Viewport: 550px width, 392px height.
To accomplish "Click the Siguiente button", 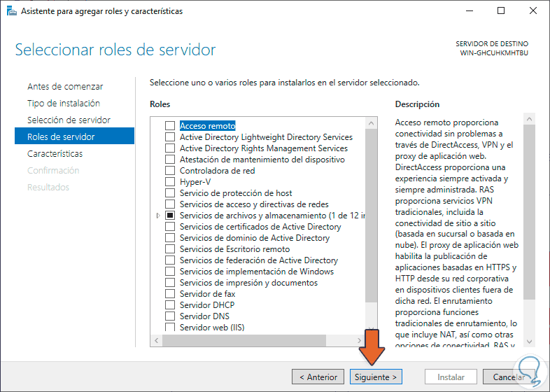I will click(x=376, y=377).
